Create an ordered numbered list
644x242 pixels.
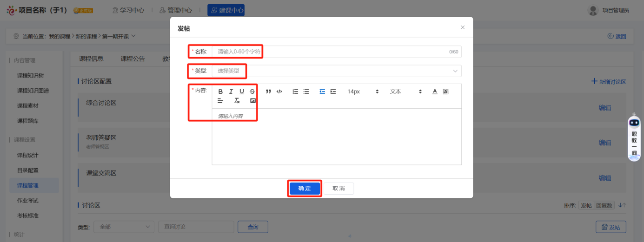(x=295, y=92)
